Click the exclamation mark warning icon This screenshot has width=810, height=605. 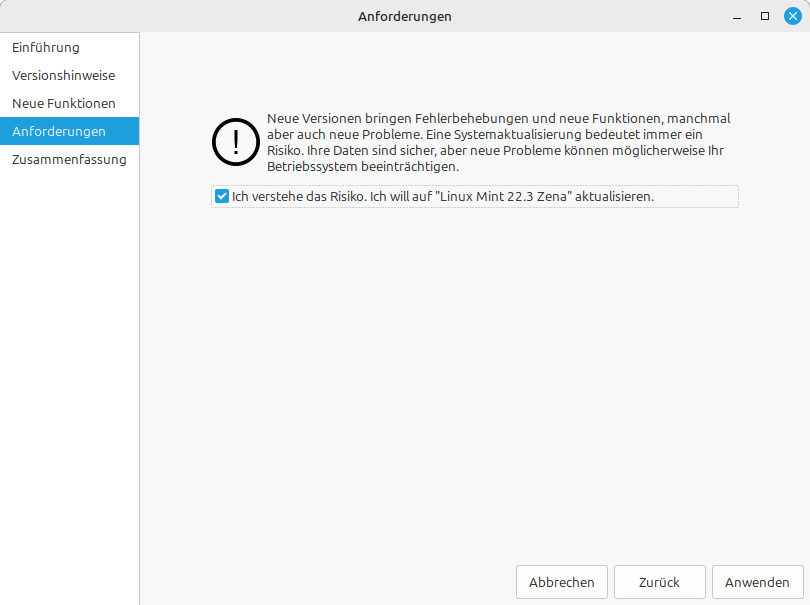click(x=236, y=144)
